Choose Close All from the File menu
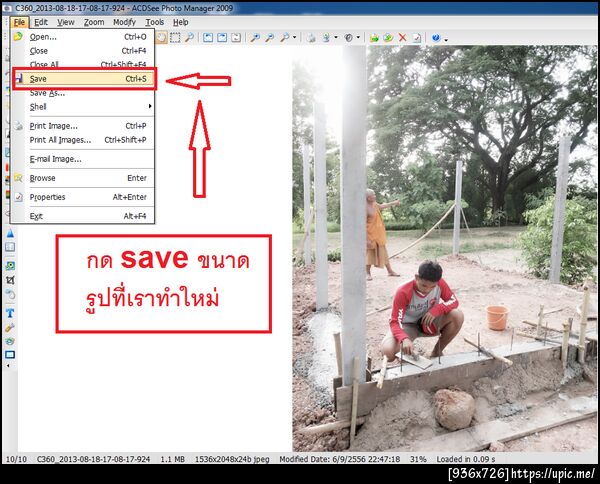 click(x=83, y=64)
